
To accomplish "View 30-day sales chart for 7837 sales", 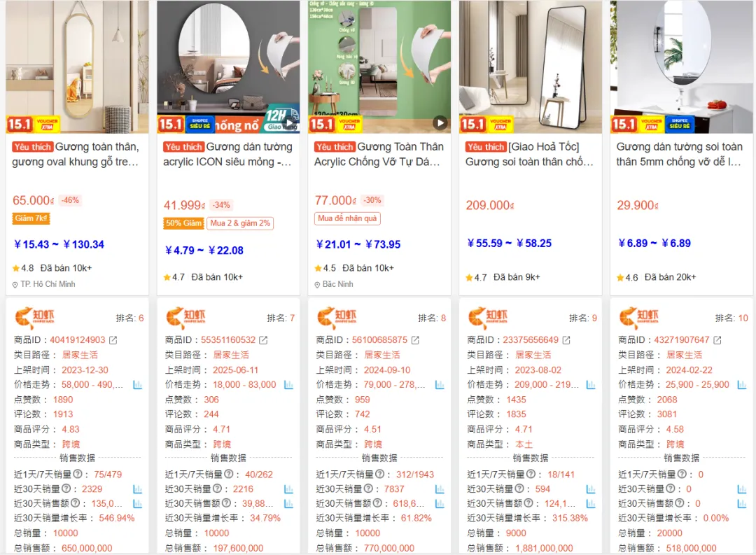I will tap(440, 489).
